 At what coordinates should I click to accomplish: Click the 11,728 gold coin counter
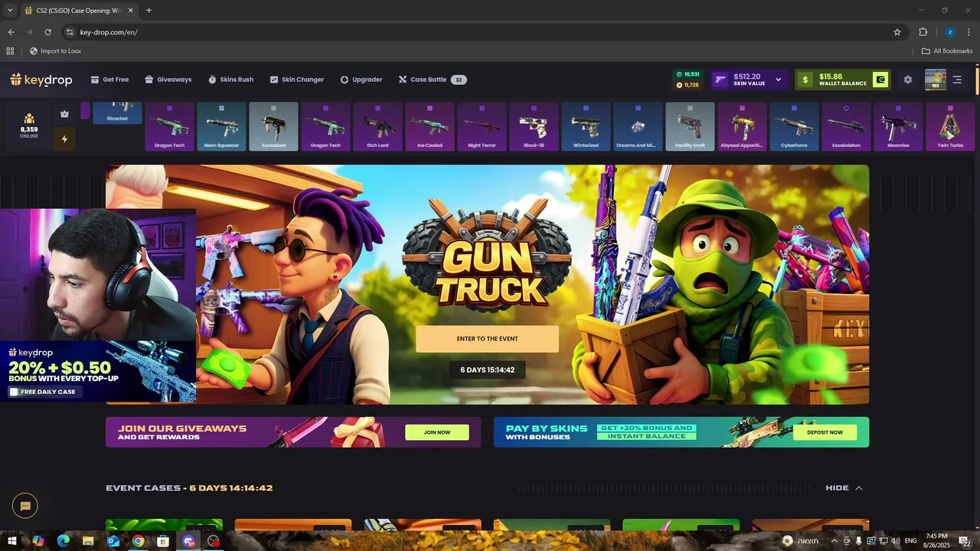(x=688, y=85)
